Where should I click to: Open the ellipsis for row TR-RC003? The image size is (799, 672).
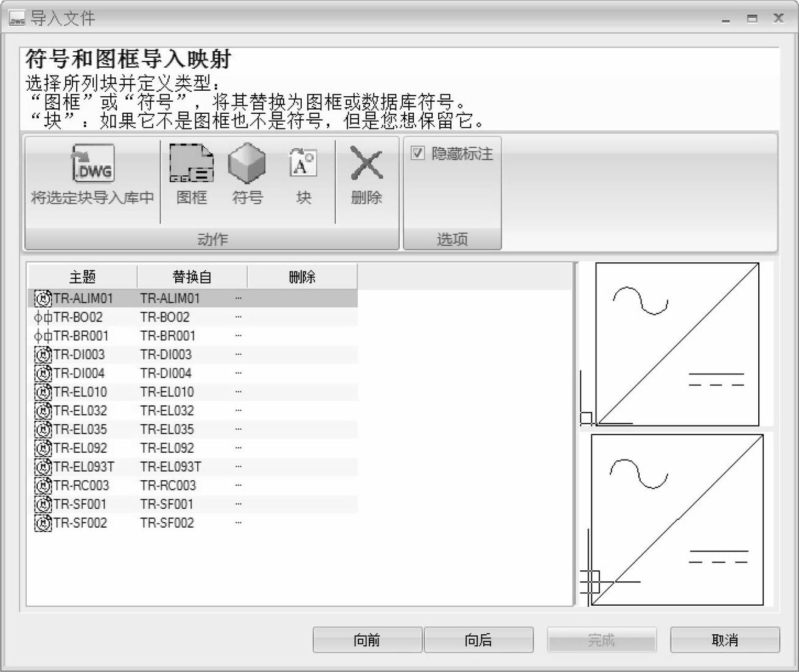point(238,485)
